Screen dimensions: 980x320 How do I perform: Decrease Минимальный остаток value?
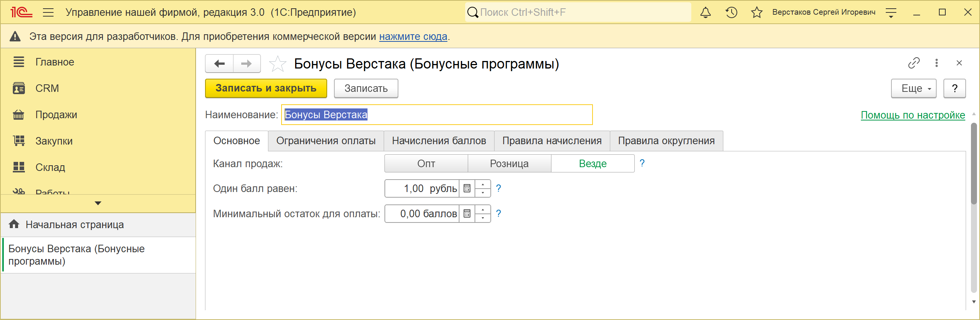483,218
